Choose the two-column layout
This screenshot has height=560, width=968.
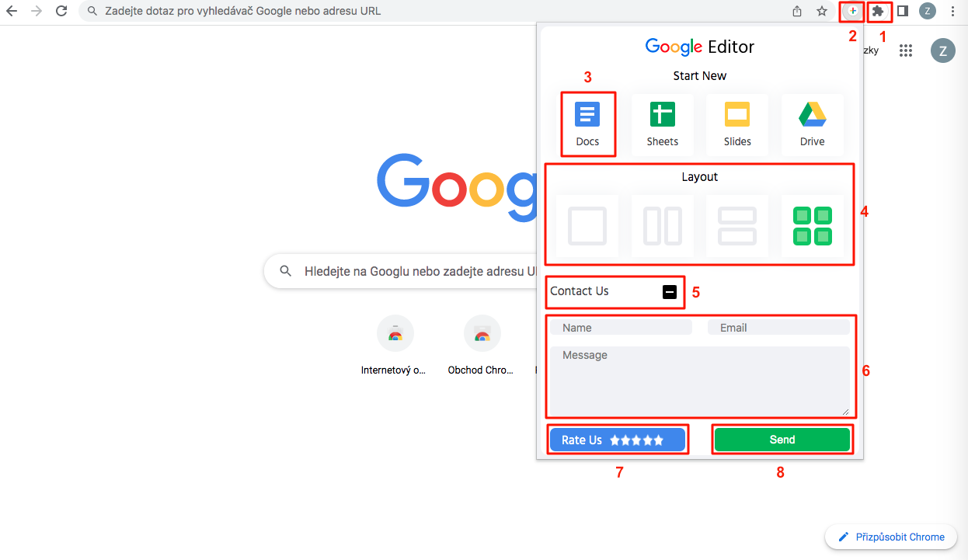pyautogui.click(x=662, y=226)
